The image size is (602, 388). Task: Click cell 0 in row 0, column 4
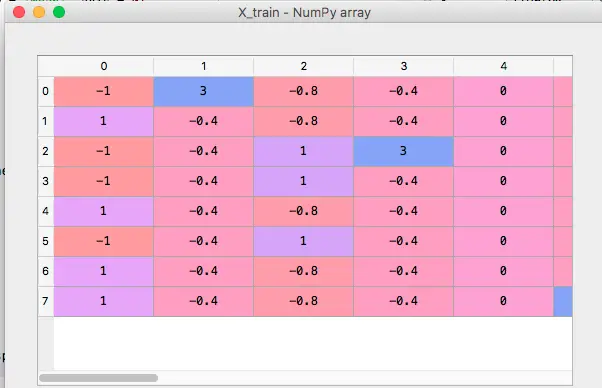point(503,91)
